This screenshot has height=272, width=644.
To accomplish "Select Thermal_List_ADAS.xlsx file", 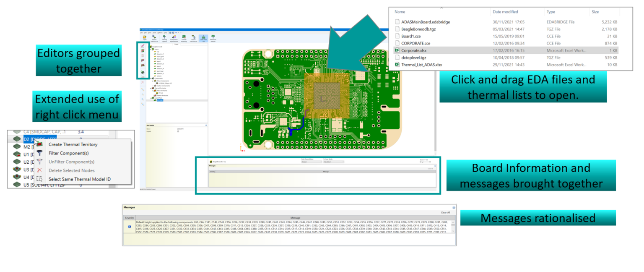I will pos(421,65).
